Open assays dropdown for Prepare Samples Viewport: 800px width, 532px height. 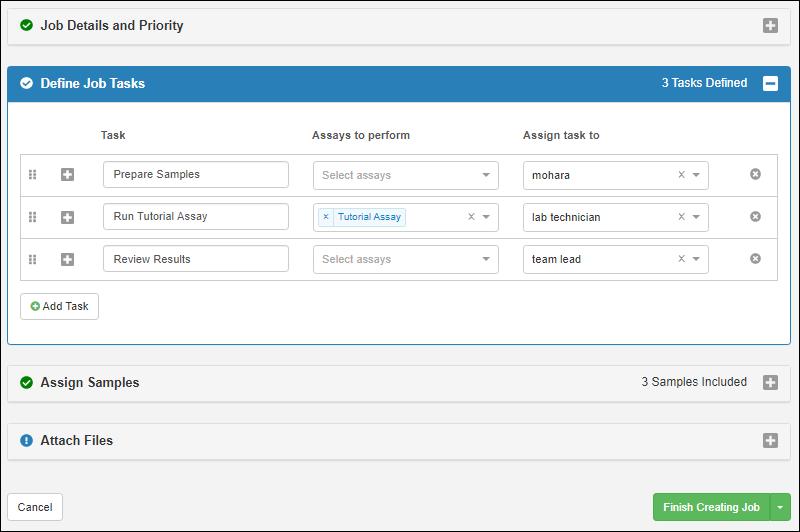click(x=486, y=175)
